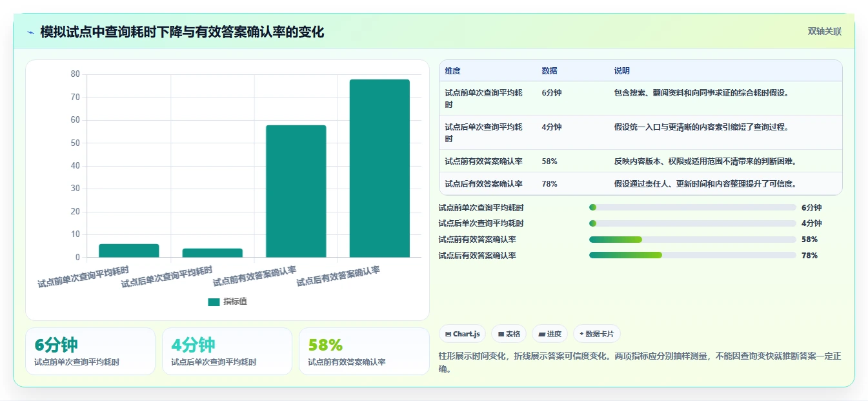Viewport: 868px width, 401px height.
Task: Click the 进度 tag chip
Action: (550, 334)
